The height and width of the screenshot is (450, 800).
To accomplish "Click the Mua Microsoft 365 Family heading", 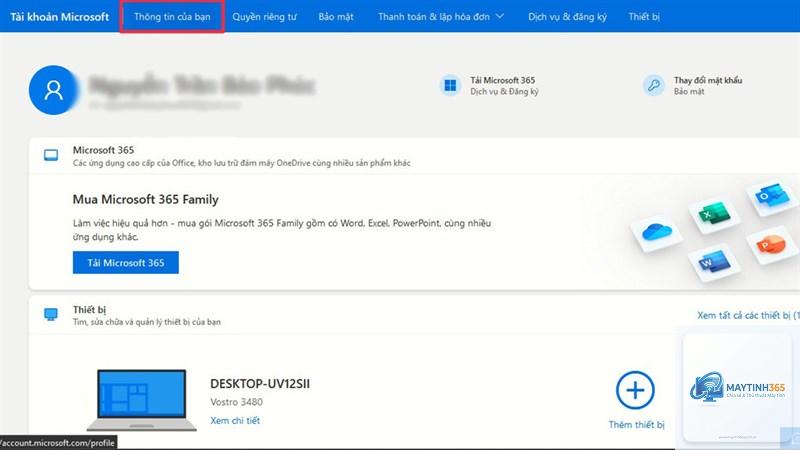I will tap(145, 199).
